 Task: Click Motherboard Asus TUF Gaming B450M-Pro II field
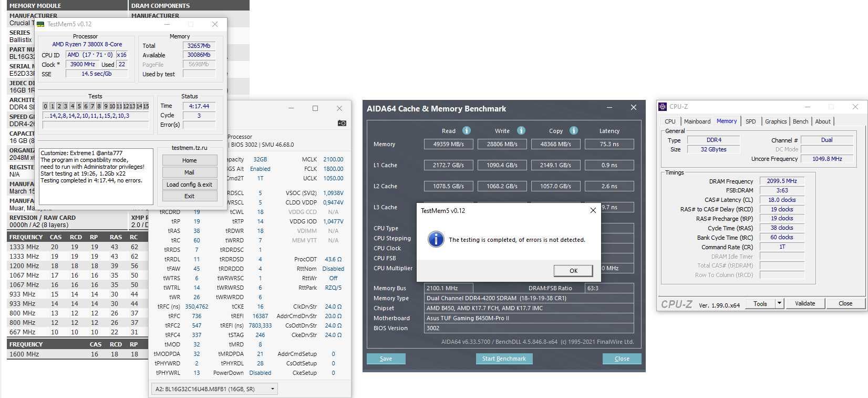529,318
